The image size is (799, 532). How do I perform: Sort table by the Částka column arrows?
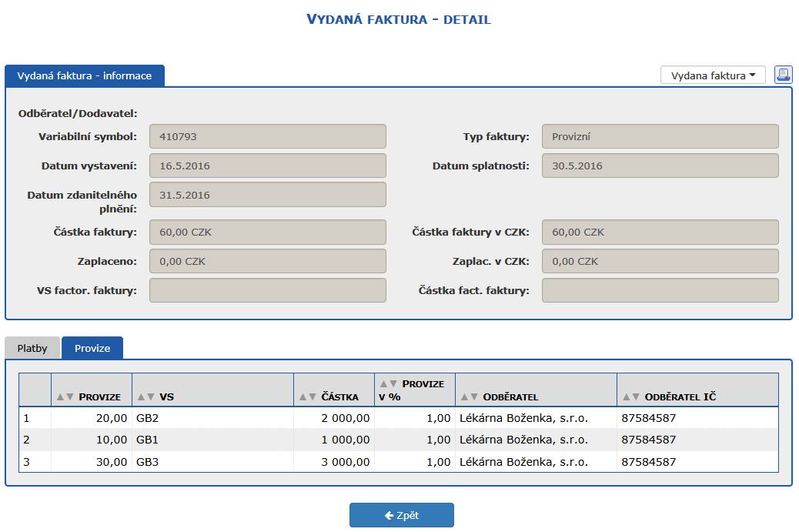[308, 397]
